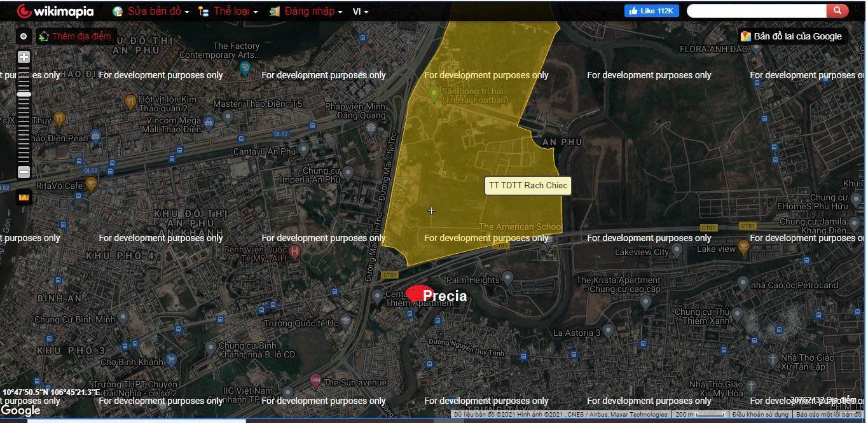868x423 pixels.
Task: Click the Wikimapia logo
Action: (55, 11)
